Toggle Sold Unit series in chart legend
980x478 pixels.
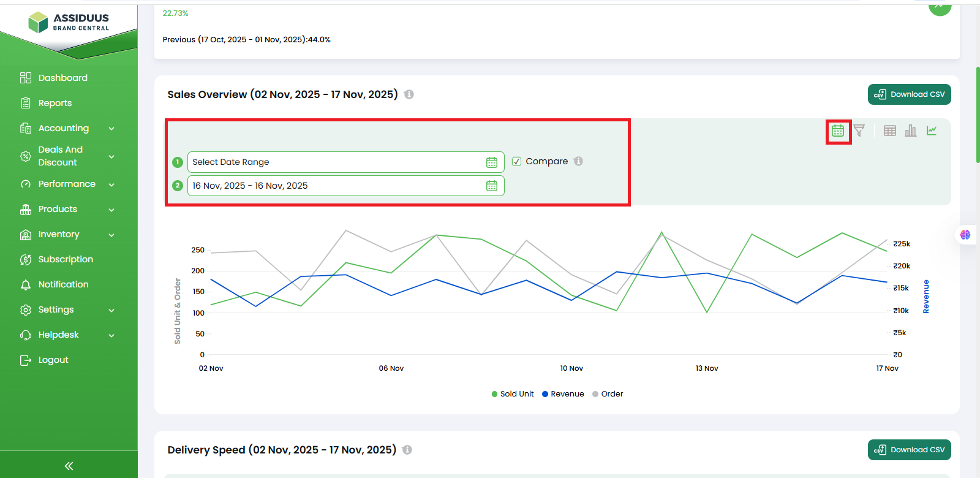click(x=513, y=394)
